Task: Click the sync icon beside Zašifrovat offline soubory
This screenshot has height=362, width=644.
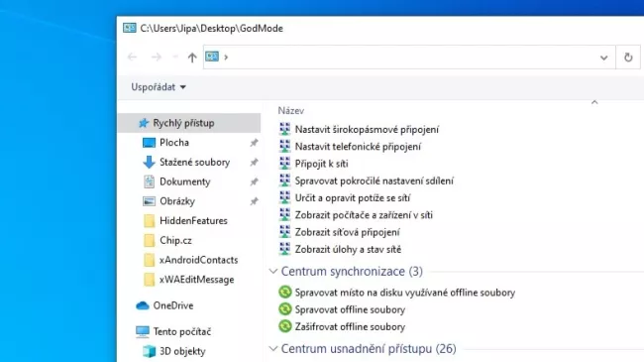Action: (284, 326)
